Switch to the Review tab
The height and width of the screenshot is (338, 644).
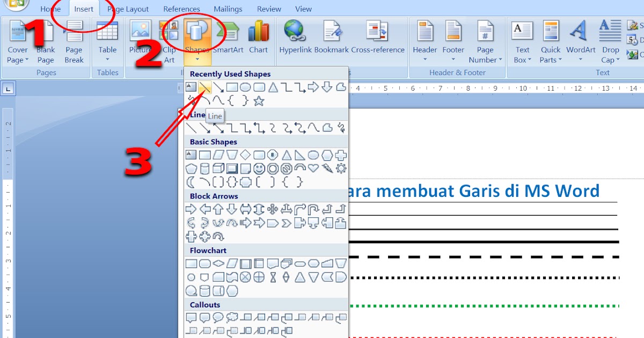pyautogui.click(x=269, y=9)
